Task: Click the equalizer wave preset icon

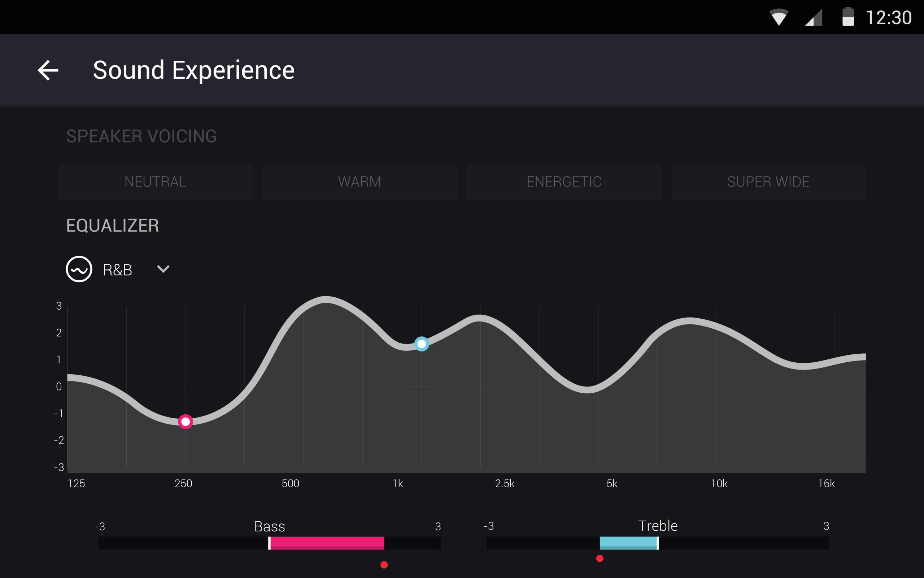Action: click(79, 269)
